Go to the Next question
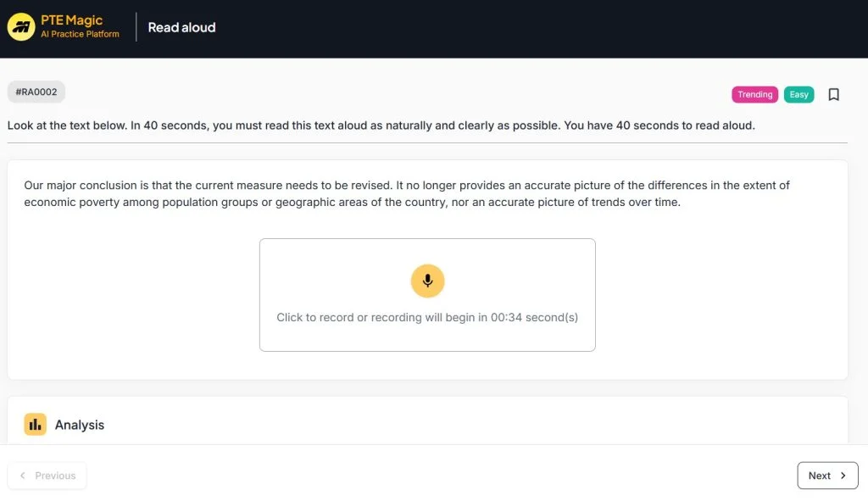 pos(826,476)
